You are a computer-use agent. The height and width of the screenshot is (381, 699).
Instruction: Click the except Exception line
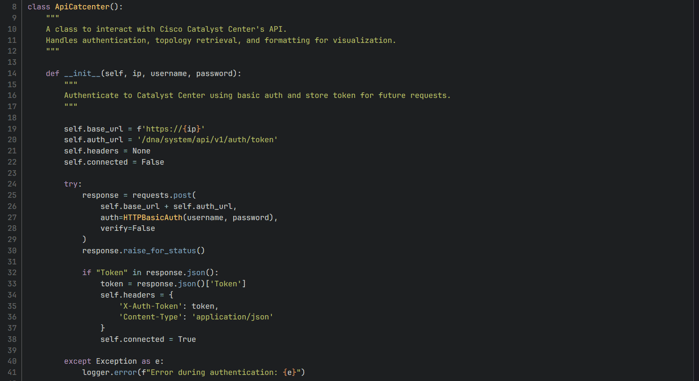(114, 361)
